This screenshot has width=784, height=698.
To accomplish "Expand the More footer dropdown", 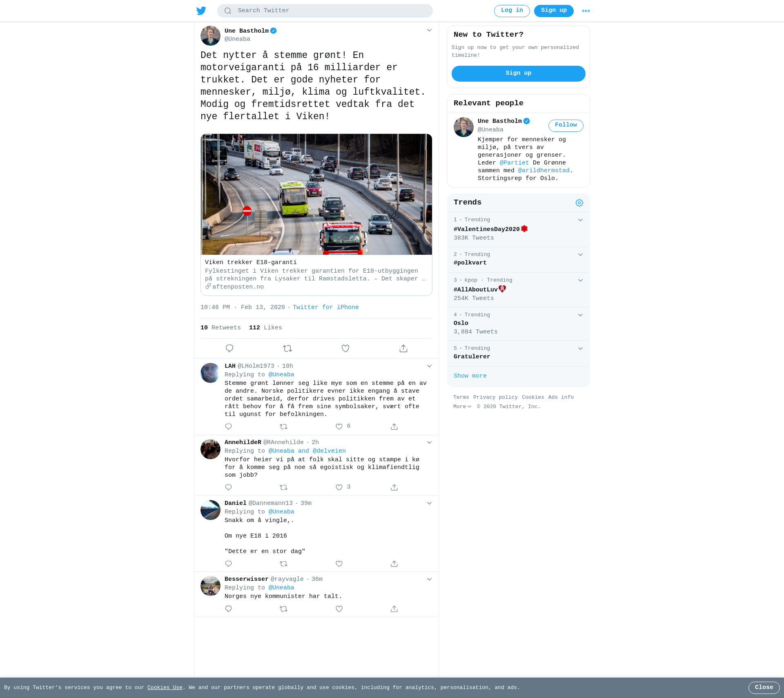I will coord(462,407).
